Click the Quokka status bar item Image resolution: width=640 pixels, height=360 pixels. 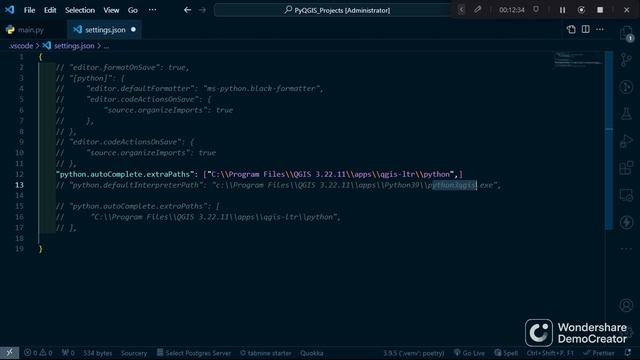point(312,353)
